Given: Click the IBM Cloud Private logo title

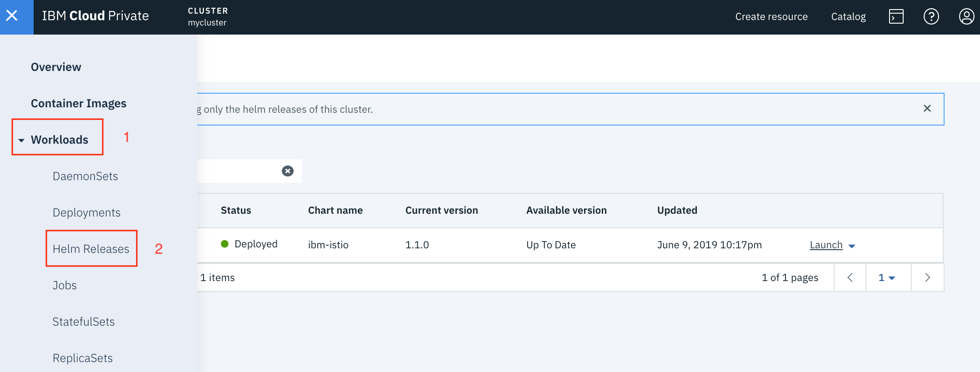Looking at the screenshot, I should 95,16.
